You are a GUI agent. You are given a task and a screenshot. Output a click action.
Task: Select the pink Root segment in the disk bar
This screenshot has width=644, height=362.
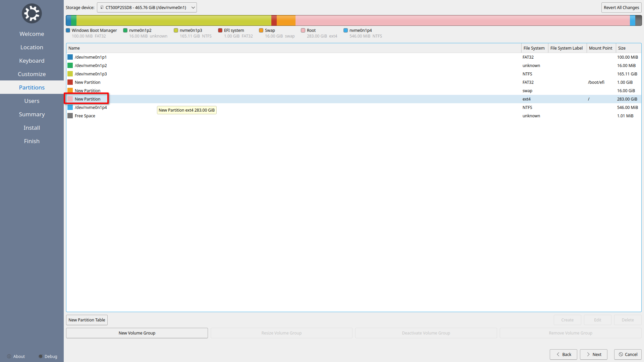(462, 20)
